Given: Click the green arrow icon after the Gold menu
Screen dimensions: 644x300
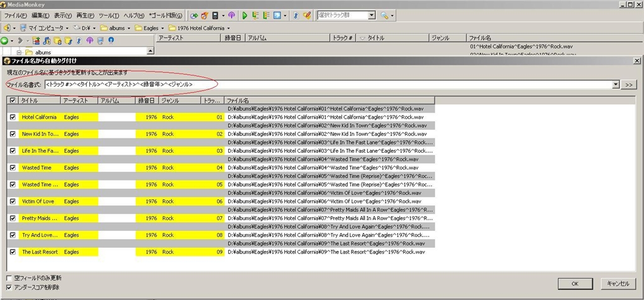Looking at the screenshot, I should [194, 15].
